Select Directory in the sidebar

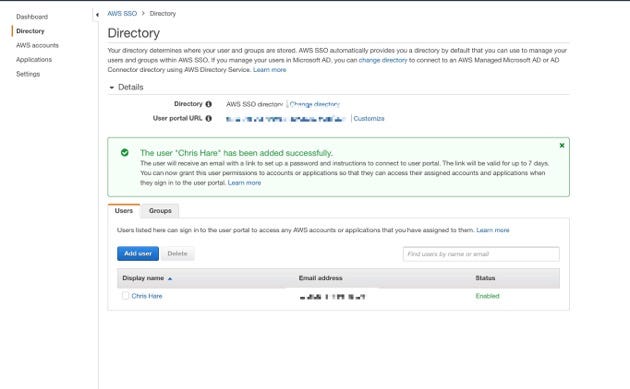tap(30, 31)
